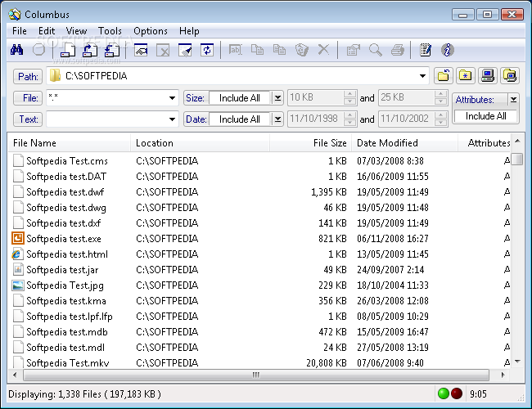Click the vertical scrollbar down arrow
Image resolution: width=532 pixels, height=409 pixels.
[517, 362]
